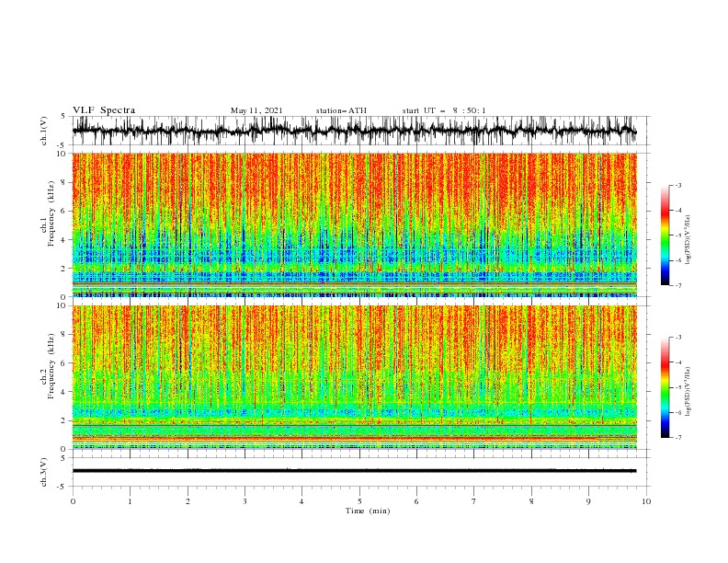Viewport: 728px width, 563px height.
Task: Click the ch.2 'Frequency (kHz)' axis label
Action: point(51,365)
